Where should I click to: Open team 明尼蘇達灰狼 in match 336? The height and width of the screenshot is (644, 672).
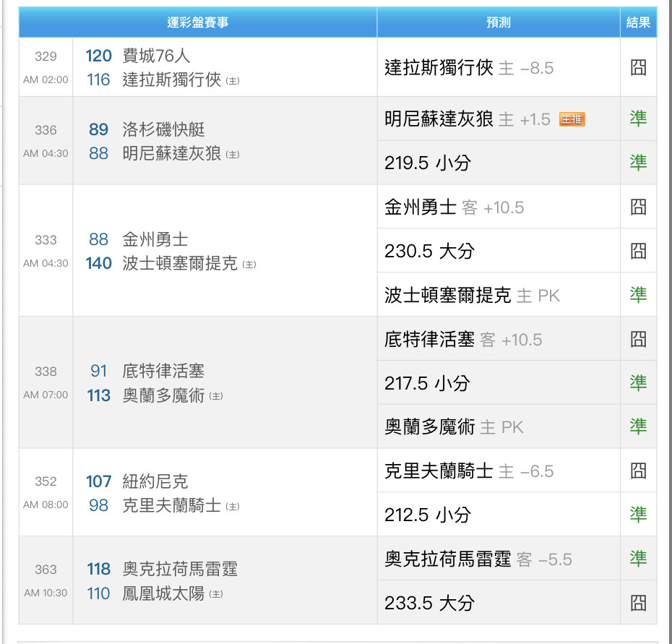(x=172, y=153)
